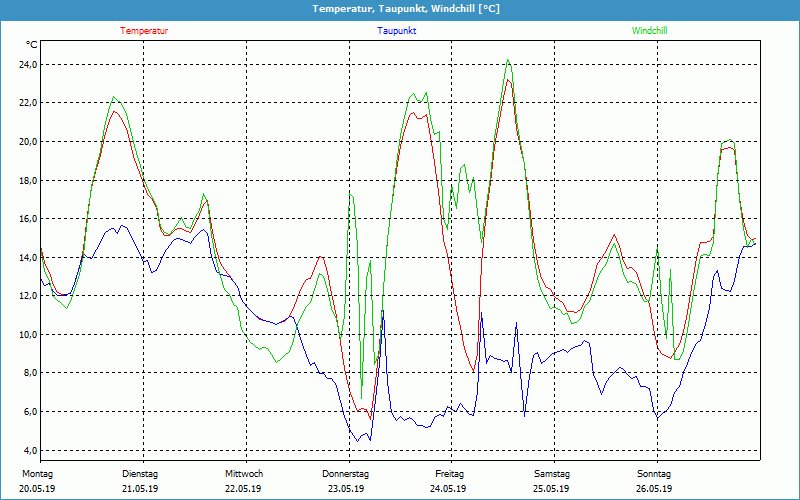Click the 8,0 y-axis value
800x500 pixels.
(x=30, y=372)
